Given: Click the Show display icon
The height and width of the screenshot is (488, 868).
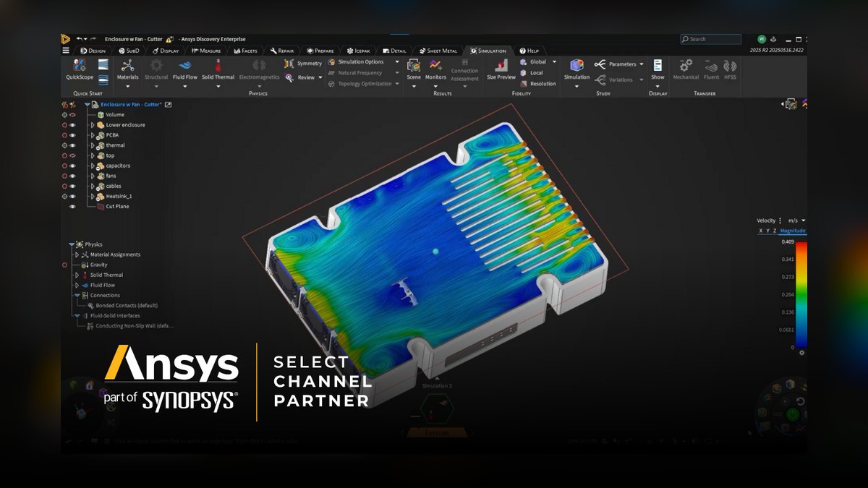Looking at the screenshot, I should 658,66.
